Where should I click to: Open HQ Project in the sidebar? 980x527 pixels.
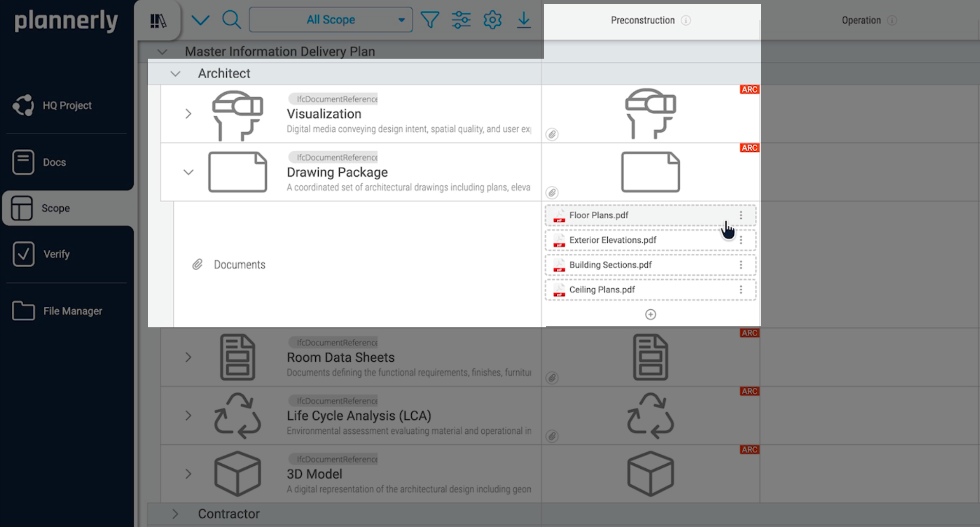tap(52, 106)
